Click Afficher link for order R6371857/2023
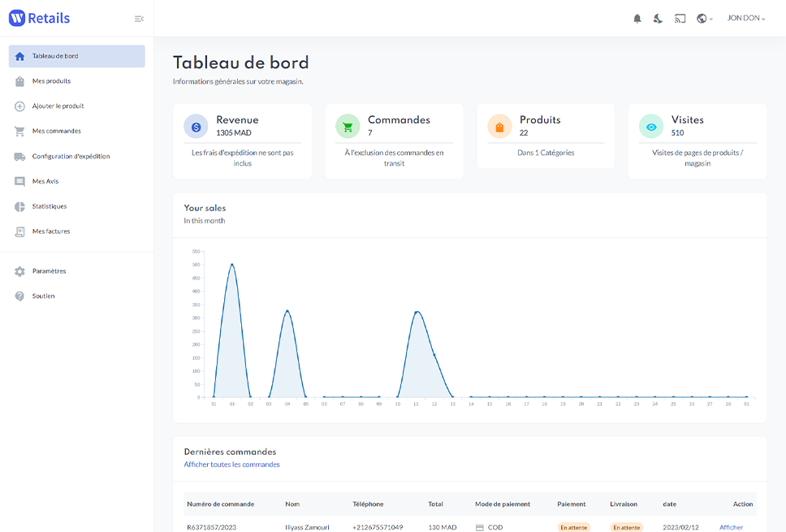This screenshot has height=532, width=786. pyautogui.click(x=731, y=527)
